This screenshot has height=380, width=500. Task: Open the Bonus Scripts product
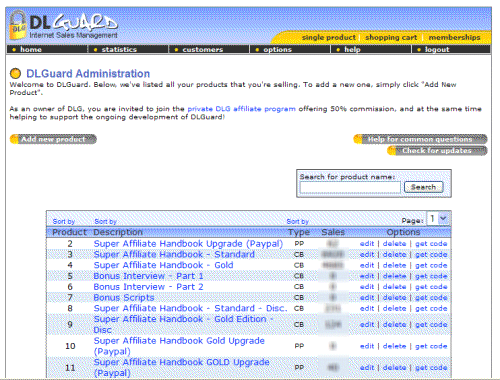[124, 297]
